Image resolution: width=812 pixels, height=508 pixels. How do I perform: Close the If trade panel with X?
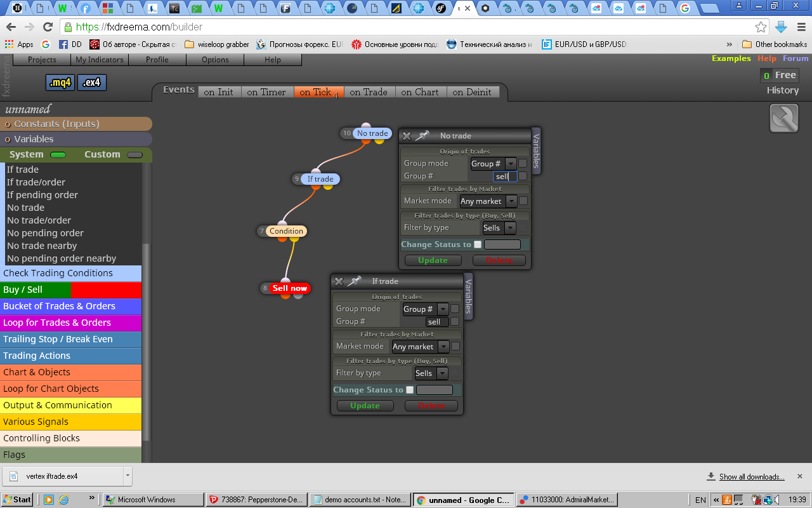(339, 281)
